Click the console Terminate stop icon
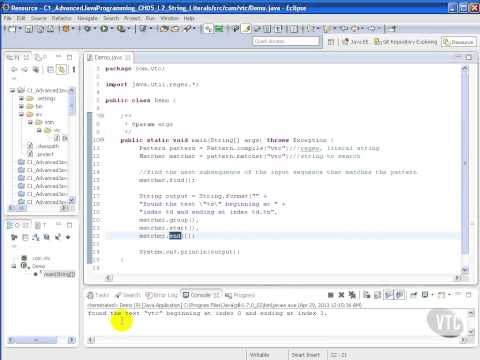The height and width of the screenshot is (360, 480). pyautogui.click(x=331, y=295)
